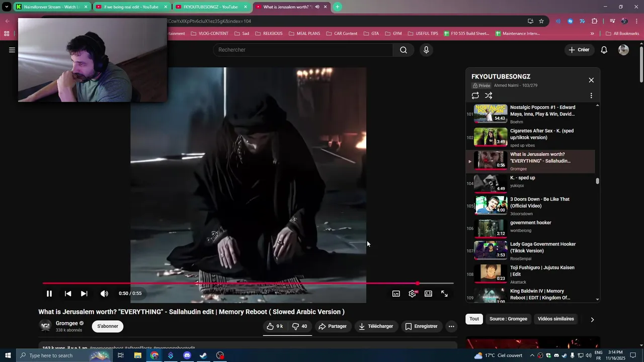This screenshot has height=362, width=644.
Task: Toggle playlist shuffle mode
Action: pos(489,96)
